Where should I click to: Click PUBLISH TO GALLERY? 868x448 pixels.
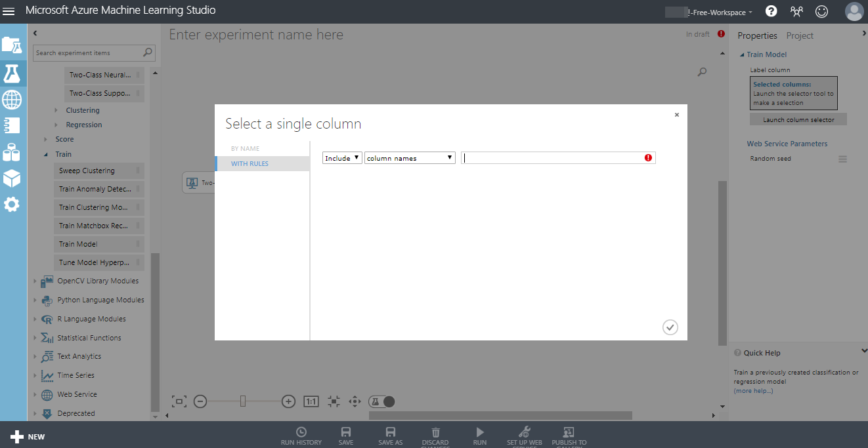[x=569, y=437]
